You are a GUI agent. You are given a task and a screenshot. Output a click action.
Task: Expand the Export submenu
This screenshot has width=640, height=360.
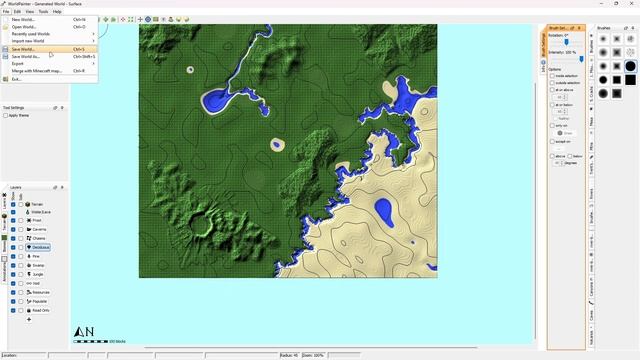coord(49,64)
